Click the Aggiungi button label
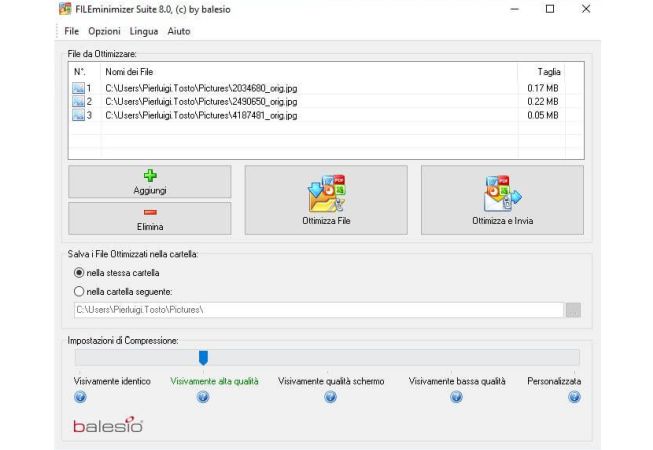The width and height of the screenshot is (653, 450). tap(150, 190)
